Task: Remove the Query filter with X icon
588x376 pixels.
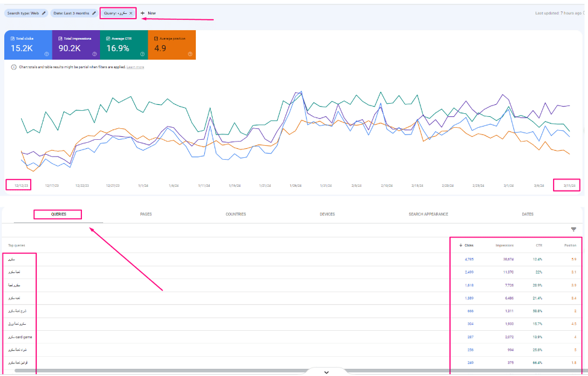Action: pyautogui.click(x=131, y=13)
